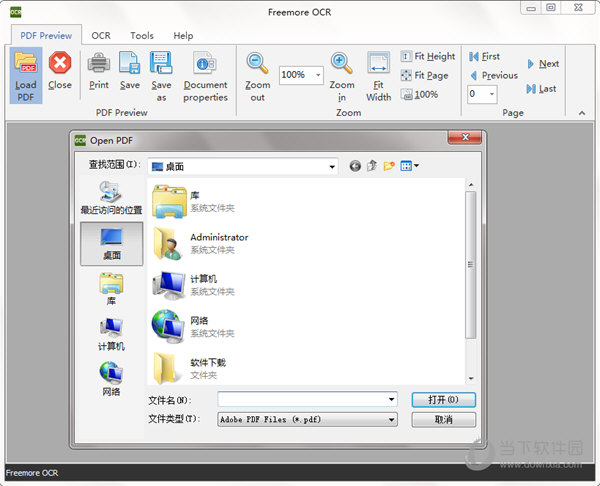Screen dimensions: 600x486
Task: Click the up one level folder icon
Action: [372, 166]
